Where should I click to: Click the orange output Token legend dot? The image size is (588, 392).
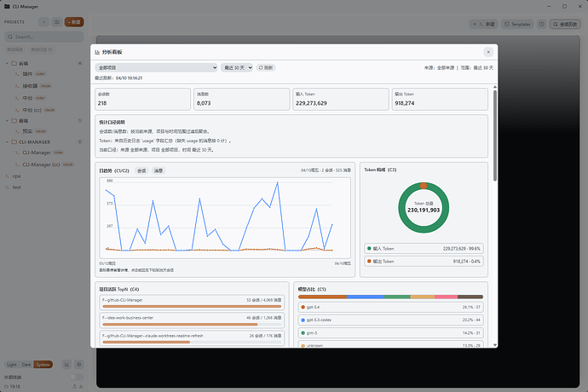[x=369, y=261]
